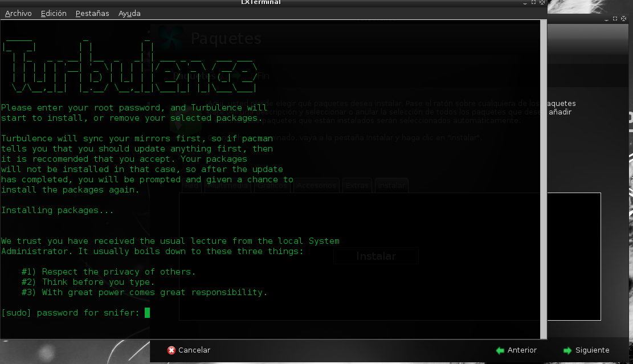This screenshot has height=364, width=633.
Task: Close the LXTerminal window
Action: (542, 2)
